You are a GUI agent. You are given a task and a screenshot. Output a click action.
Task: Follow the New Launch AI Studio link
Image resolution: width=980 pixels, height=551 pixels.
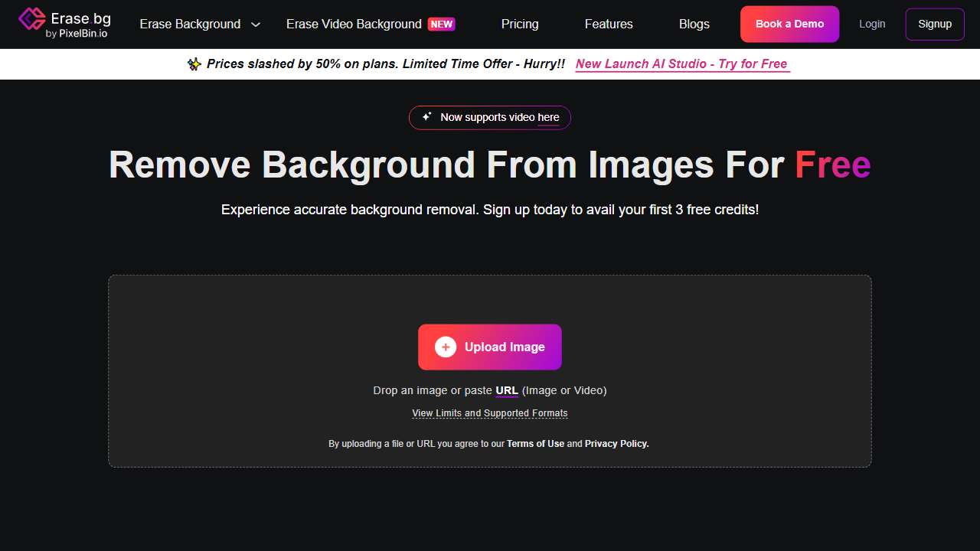click(681, 64)
